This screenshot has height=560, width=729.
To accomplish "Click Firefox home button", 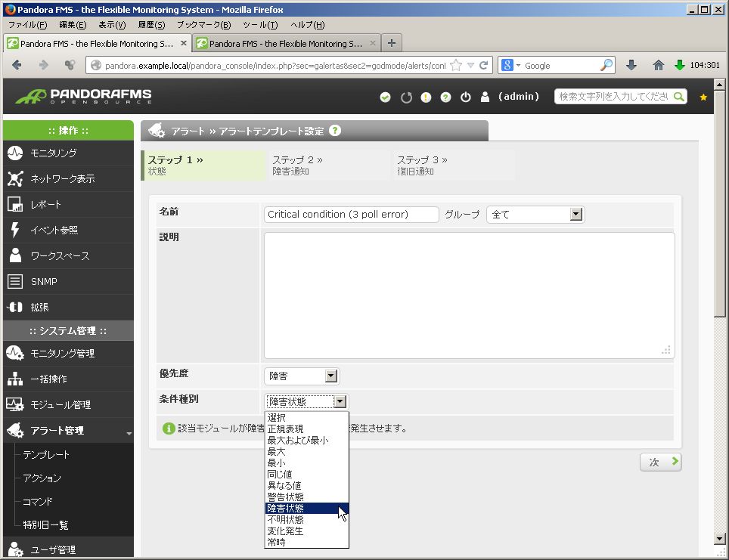I will tap(659, 65).
